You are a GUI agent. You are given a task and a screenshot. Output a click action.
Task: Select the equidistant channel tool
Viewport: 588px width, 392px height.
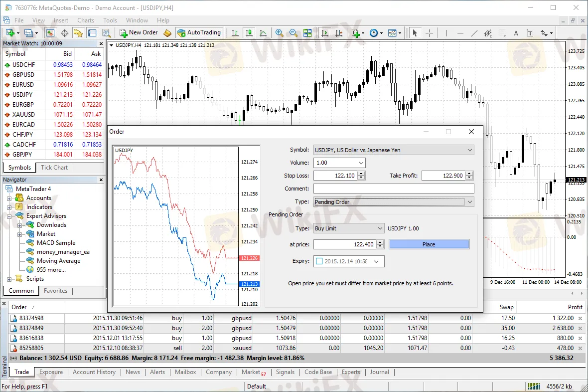[488, 33]
